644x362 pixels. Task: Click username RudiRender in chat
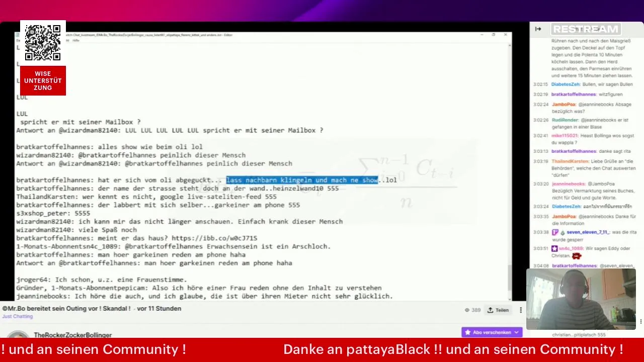(565, 121)
